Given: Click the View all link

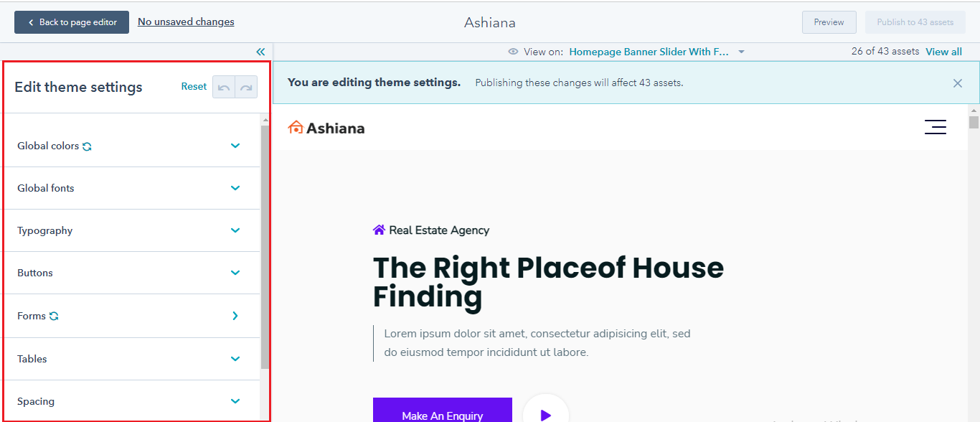Looking at the screenshot, I should (x=943, y=52).
